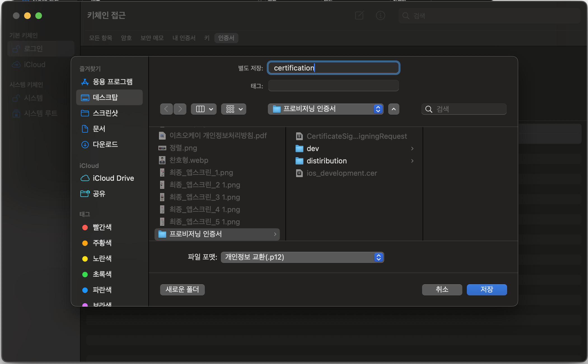Open the Downloads folder in the sidebar
588x364 pixels.
105,144
